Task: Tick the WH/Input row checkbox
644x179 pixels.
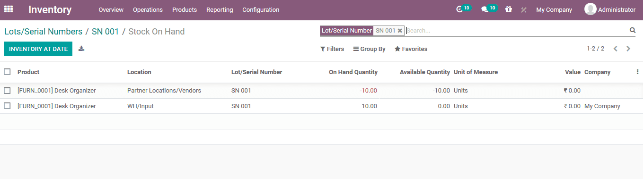Action: pyautogui.click(x=7, y=106)
